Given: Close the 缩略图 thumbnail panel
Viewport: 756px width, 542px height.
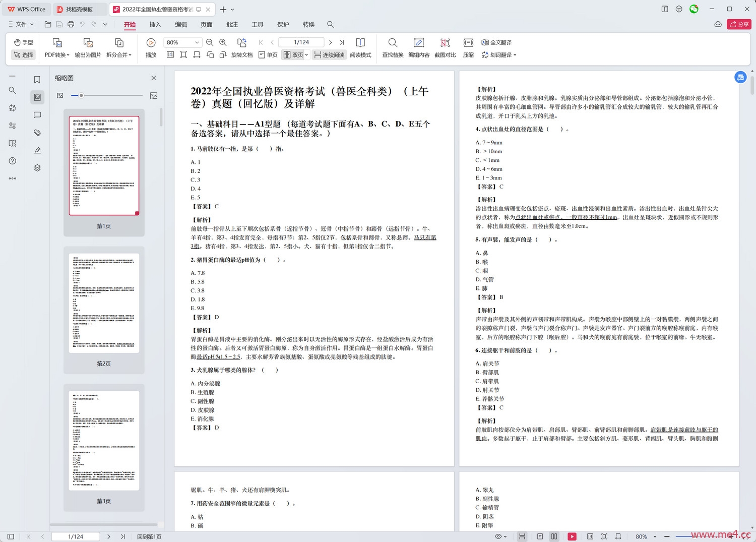Looking at the screenshot, I should click(x=154, y=78).
